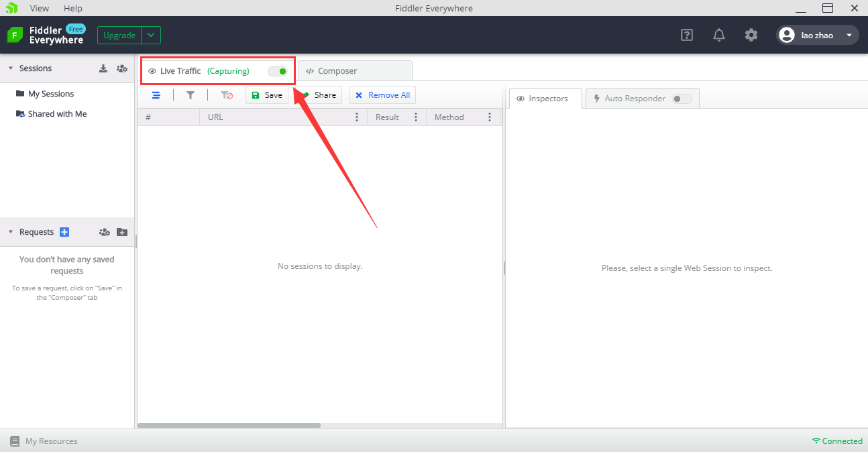Image resolution: width=868 pixels, height=452 pixels.
Task: Click the sessions list horizontal scrollbar
Action: (229, 425)
